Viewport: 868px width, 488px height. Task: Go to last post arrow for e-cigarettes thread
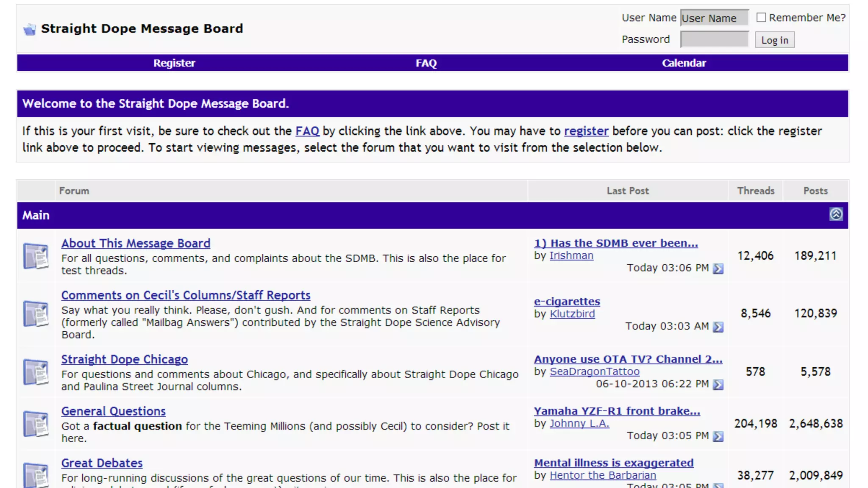718,327
